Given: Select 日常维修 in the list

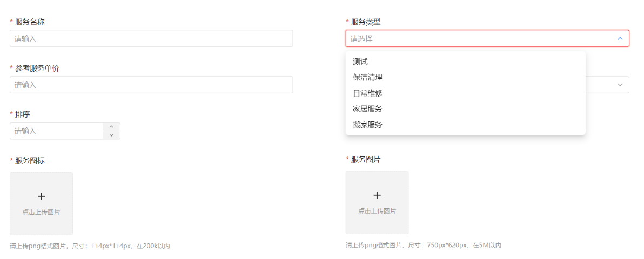Looking at the screenshot, I should (367, 93).
